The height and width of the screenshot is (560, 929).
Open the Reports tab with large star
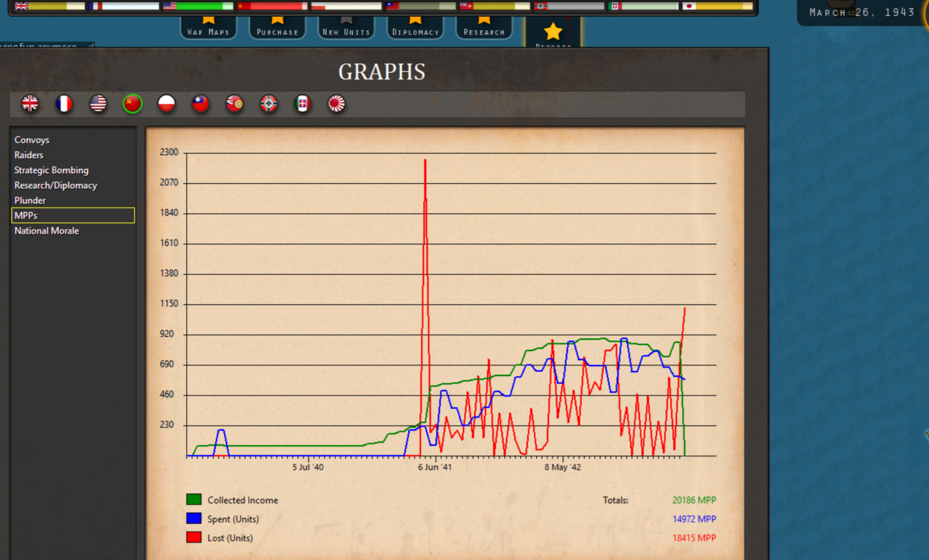553,33
